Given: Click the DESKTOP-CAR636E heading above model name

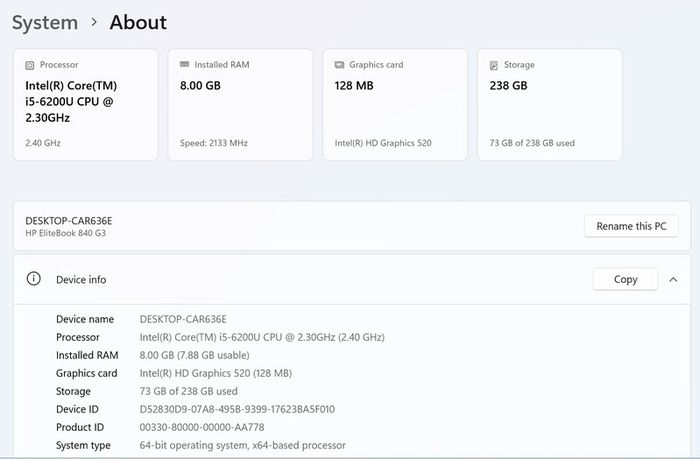Looking at the screenshot, I should coord(69,221).
